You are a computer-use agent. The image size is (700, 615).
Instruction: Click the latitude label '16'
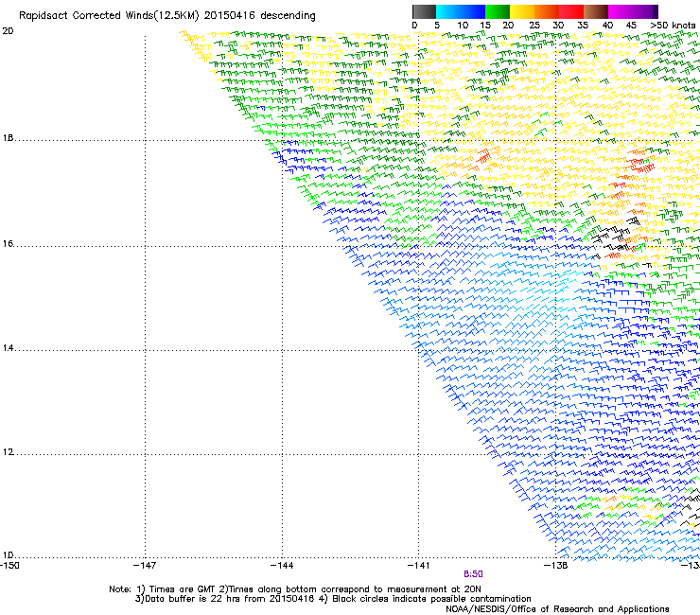[8, 244]
